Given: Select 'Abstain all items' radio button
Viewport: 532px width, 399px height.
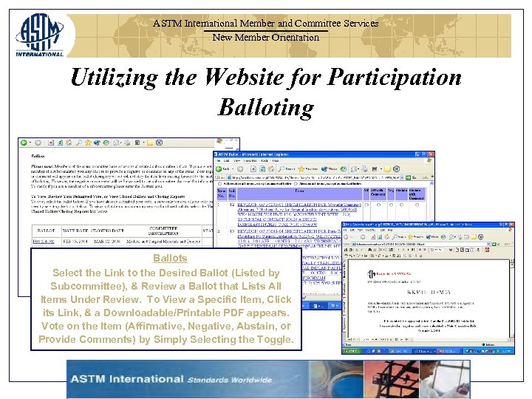Looking at the screenshot, I should (296, 184).
